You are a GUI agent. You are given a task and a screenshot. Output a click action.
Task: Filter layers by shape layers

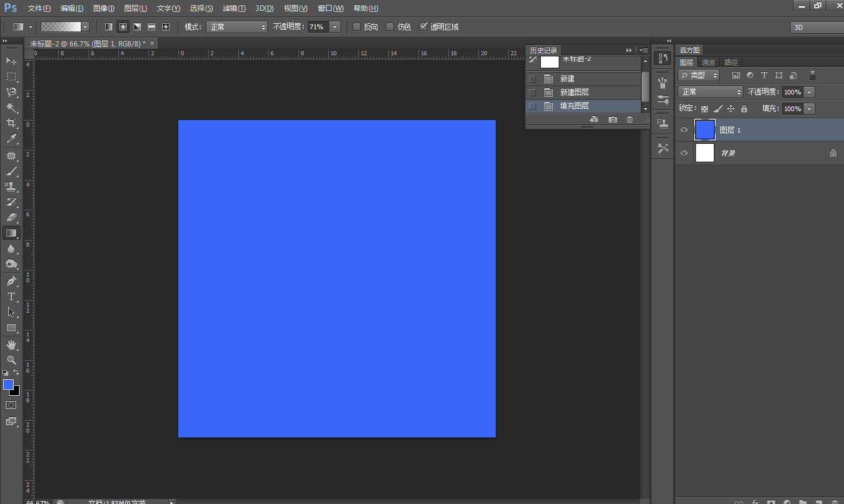click(x=779, y=75)
